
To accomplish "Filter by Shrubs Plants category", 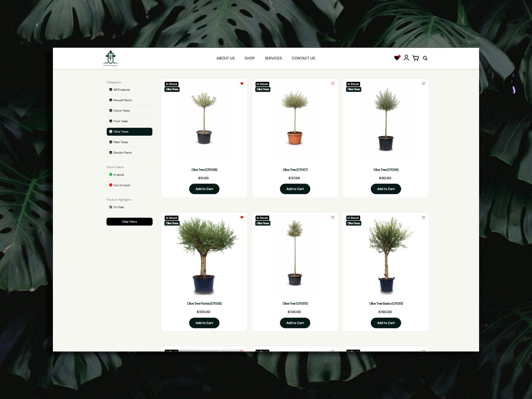I will (x=129, y=153).
